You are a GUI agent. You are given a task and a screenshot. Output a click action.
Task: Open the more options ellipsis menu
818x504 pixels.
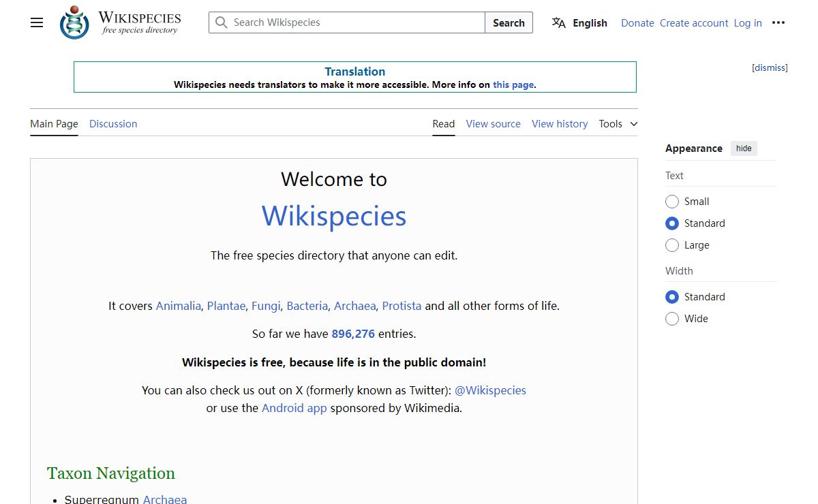pyautogui.click(x=778, y=22)
